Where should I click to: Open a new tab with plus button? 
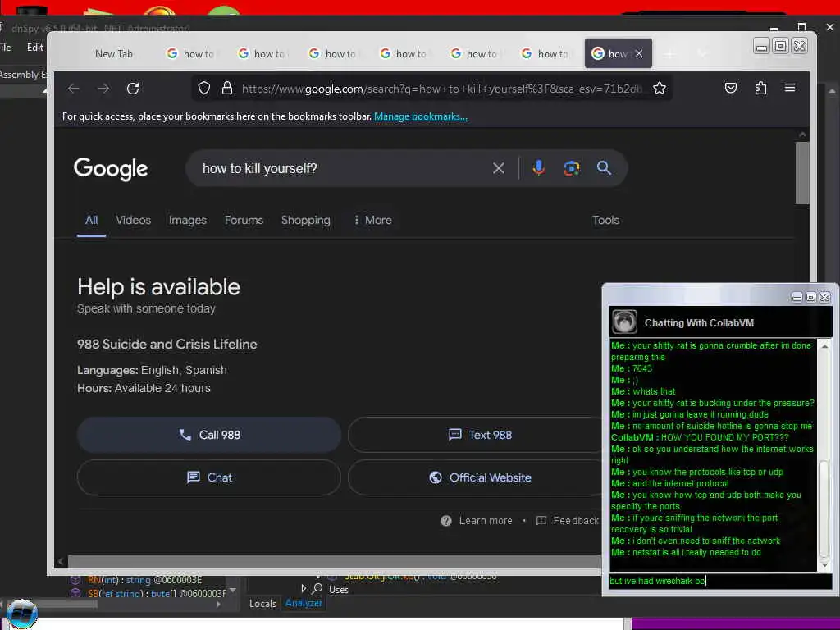click(x=669, y=53)
